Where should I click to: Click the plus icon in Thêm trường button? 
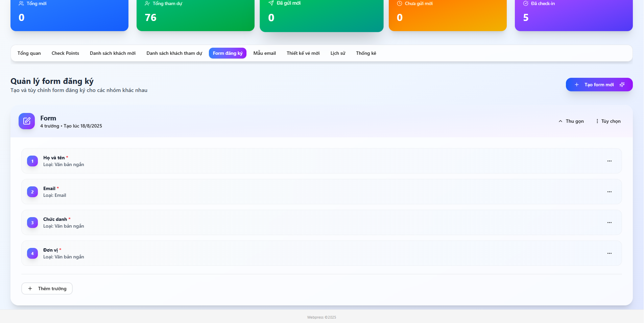[x=30, y=289]
